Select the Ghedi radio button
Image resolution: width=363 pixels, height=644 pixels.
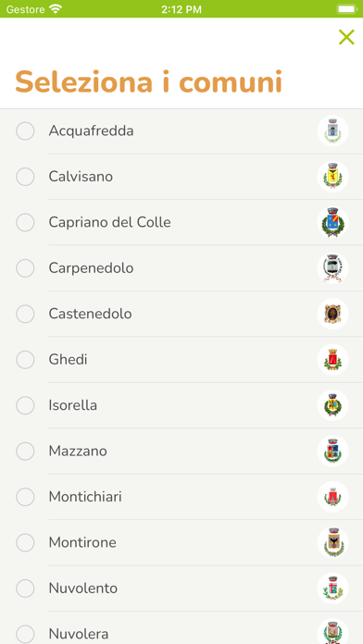pos(25,360)
